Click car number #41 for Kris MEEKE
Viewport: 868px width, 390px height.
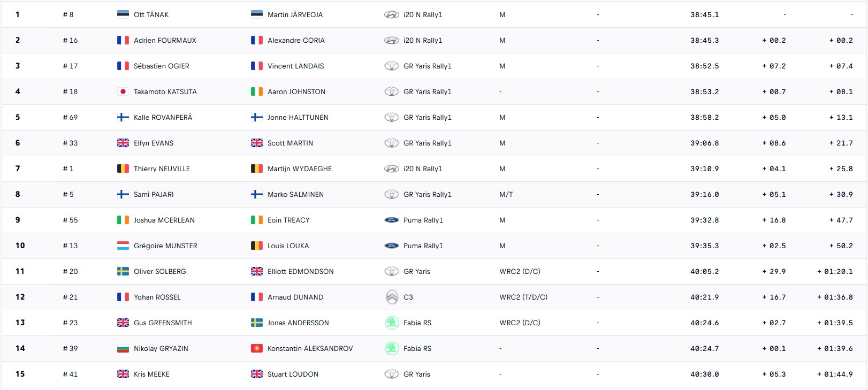(x=70, y=374)
